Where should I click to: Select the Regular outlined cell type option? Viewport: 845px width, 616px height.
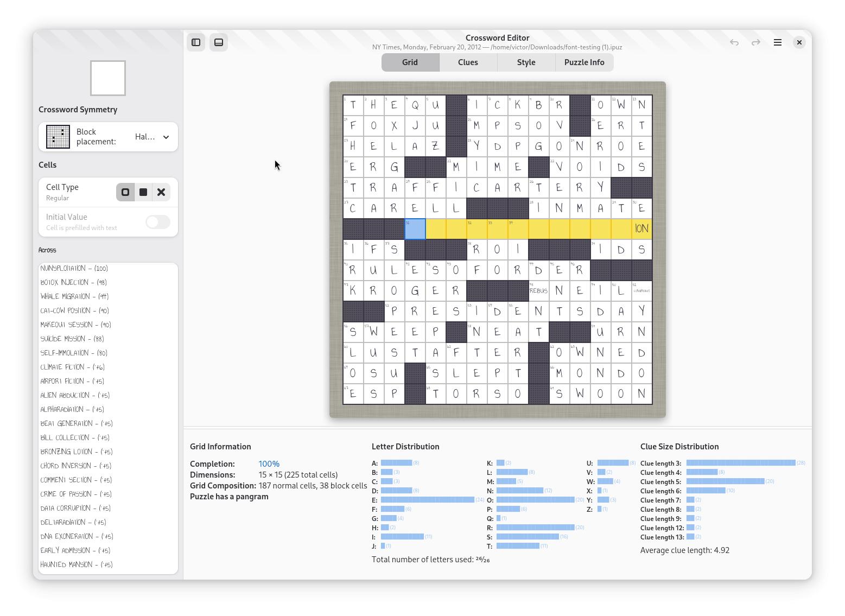(125, 192)
